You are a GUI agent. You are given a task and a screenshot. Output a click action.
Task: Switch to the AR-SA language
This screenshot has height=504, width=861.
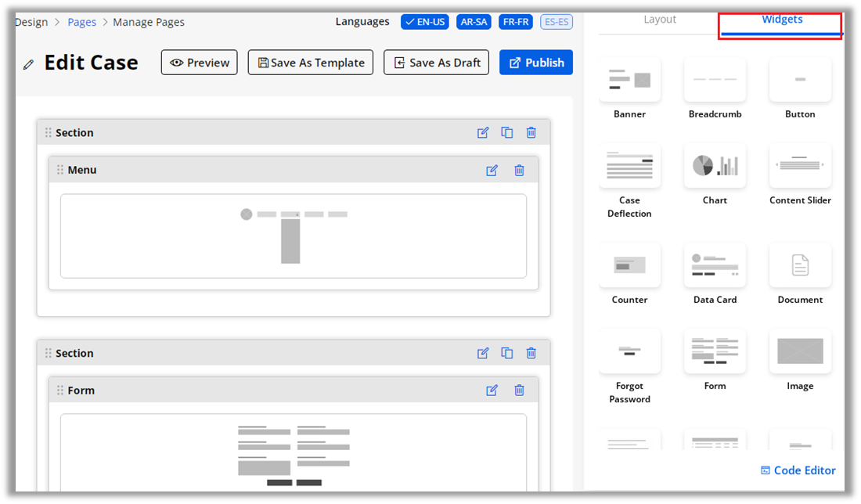coord(474,22)
